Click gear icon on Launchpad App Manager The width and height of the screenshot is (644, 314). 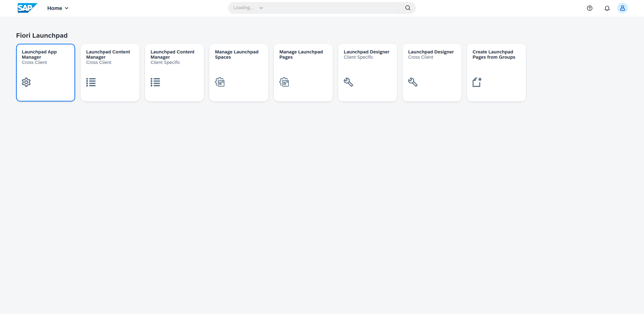coord(26,82)
